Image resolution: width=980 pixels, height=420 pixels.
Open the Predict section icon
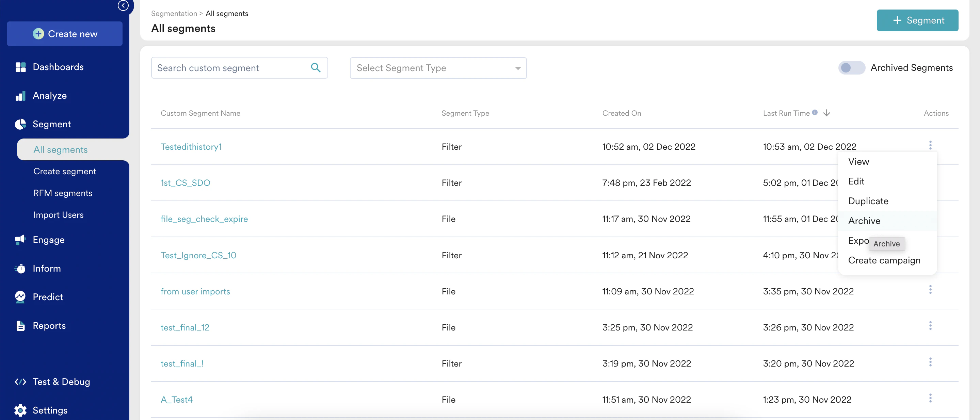(x=20, y=297)
